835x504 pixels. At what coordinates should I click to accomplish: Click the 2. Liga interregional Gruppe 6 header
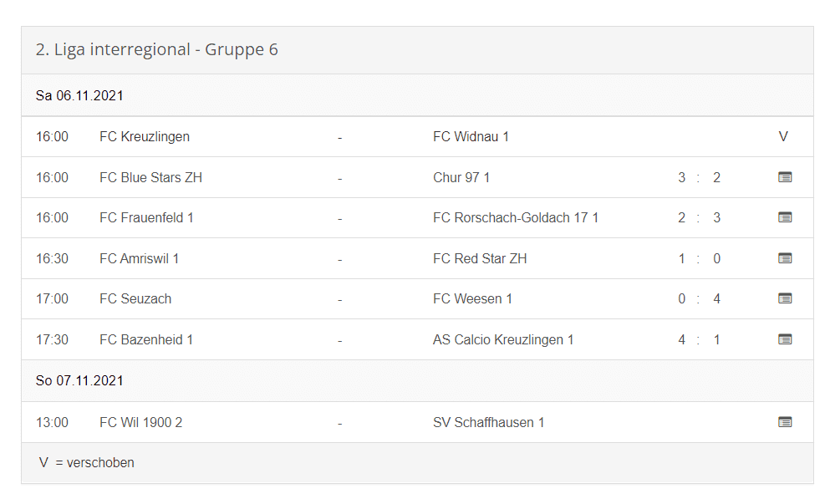tap(156, 49)
